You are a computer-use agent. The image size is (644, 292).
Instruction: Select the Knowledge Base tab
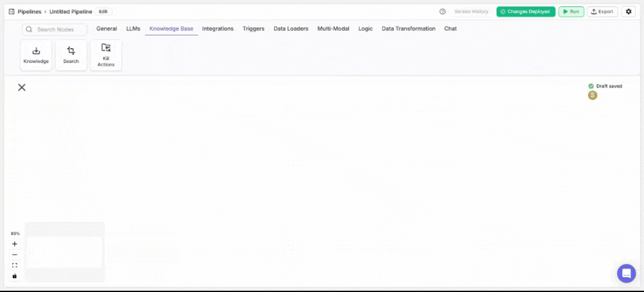point(171,29)
